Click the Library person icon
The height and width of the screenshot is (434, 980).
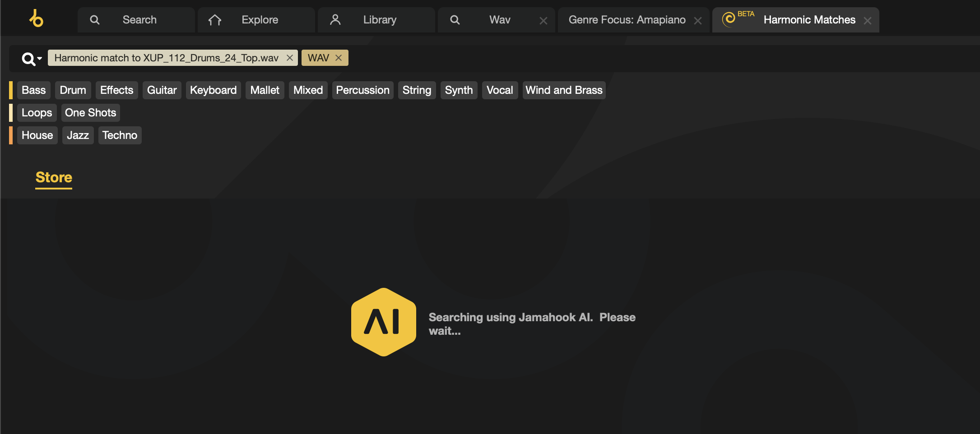[335, 19]
